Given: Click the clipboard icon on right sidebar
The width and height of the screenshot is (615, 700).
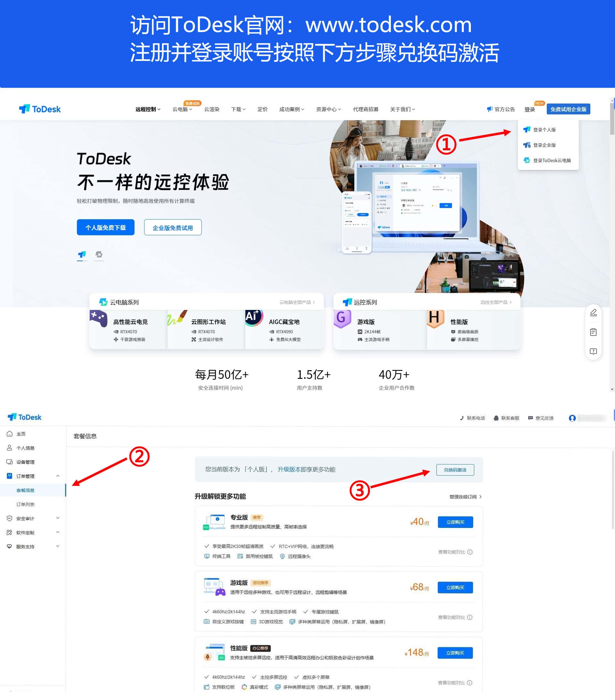Looking at the screenshot, I should tap(593, 332).
